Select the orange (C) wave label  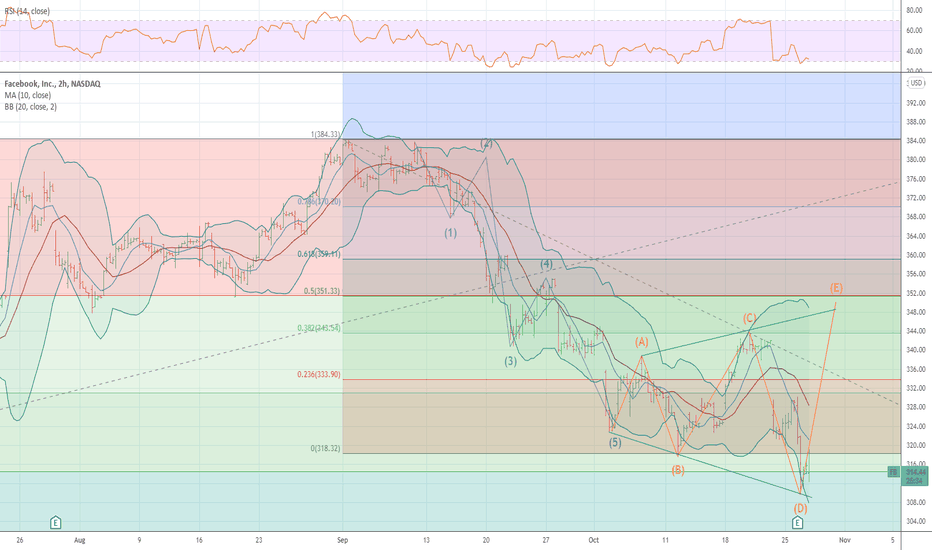(749, 318)
